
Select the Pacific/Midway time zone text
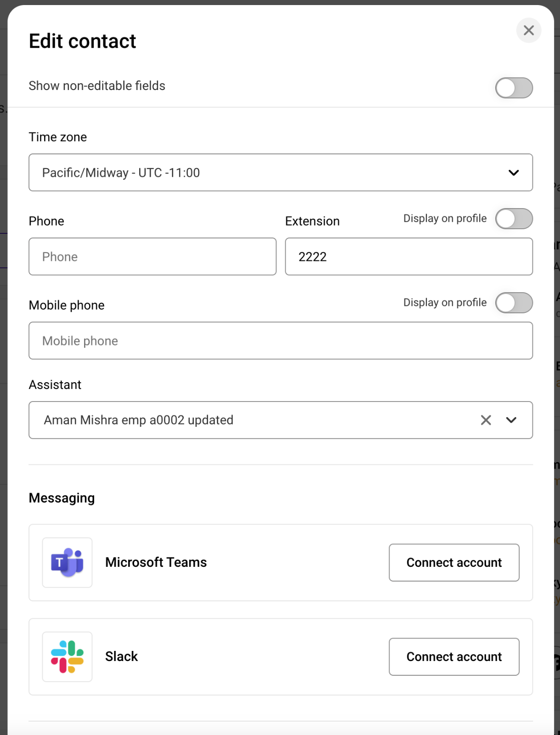click(x=121, y=173)
